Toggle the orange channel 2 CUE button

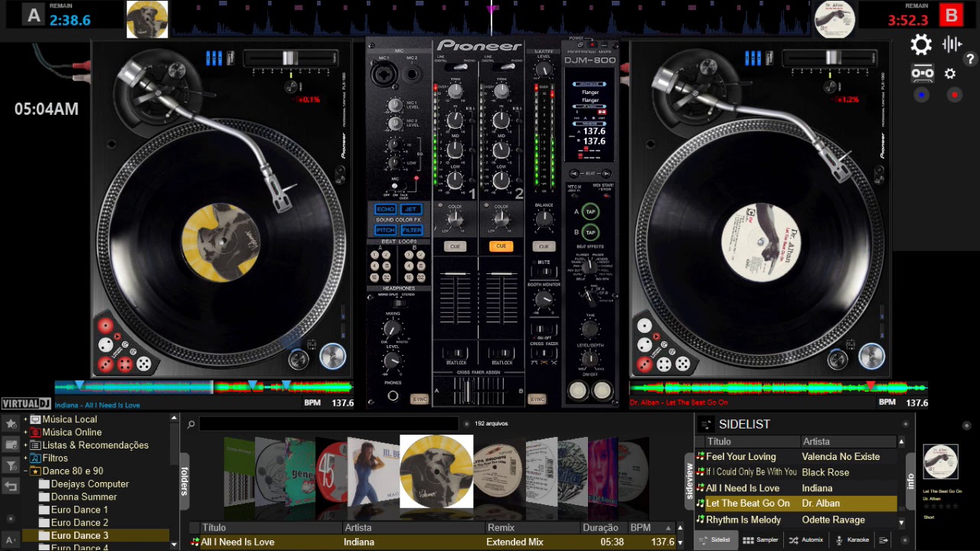point(501,246)
